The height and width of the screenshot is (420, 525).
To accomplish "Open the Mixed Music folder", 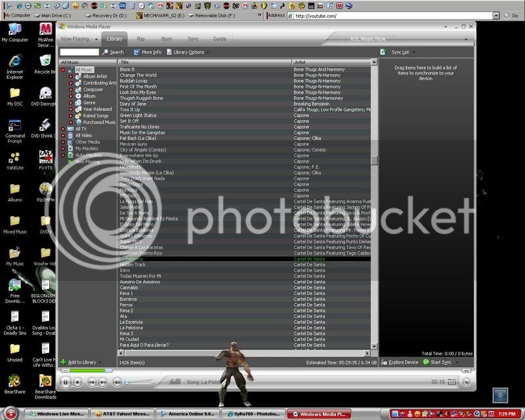I will coord(14,224).
